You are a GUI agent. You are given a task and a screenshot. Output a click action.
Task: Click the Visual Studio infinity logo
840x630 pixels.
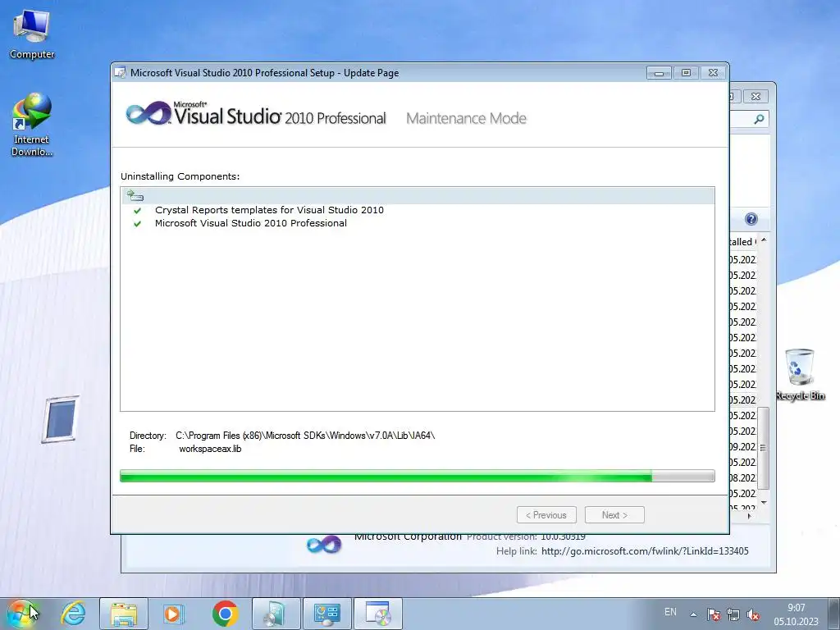(148, 113)
